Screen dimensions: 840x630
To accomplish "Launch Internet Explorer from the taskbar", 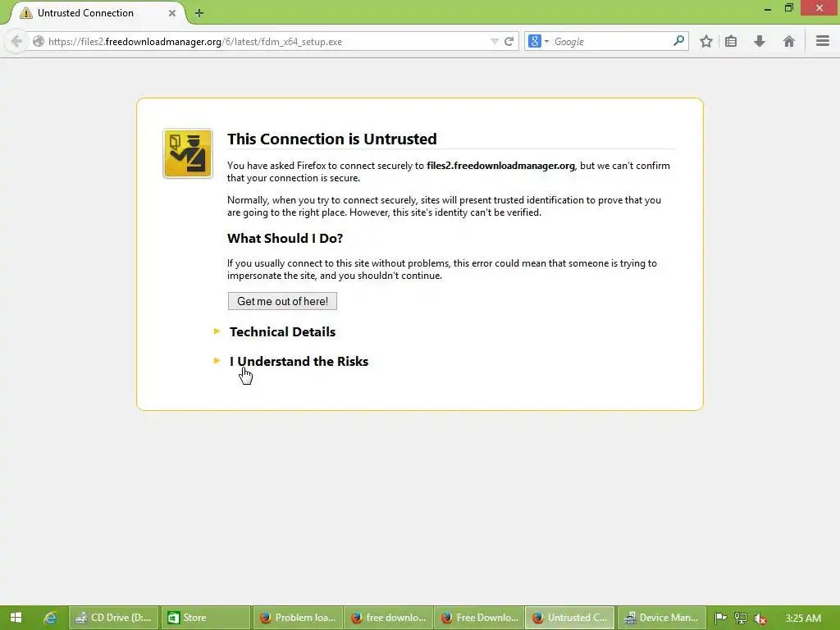I will click(x=50, y=618).
